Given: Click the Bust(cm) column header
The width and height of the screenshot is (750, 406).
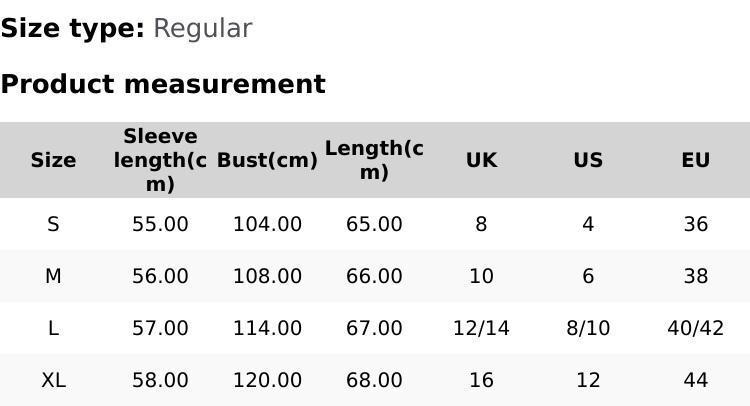Looking at the screenshot, I should click(267, 160).
